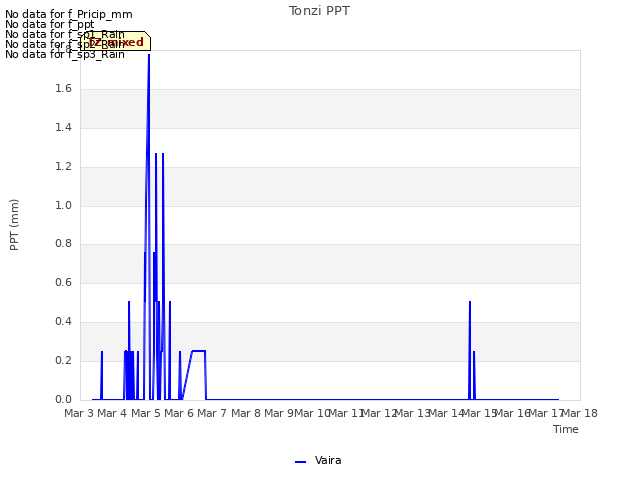This screenshot has height=480, width=640.
Task: Click the 0.8 y-axis tick label
Action: click(64, 244)
